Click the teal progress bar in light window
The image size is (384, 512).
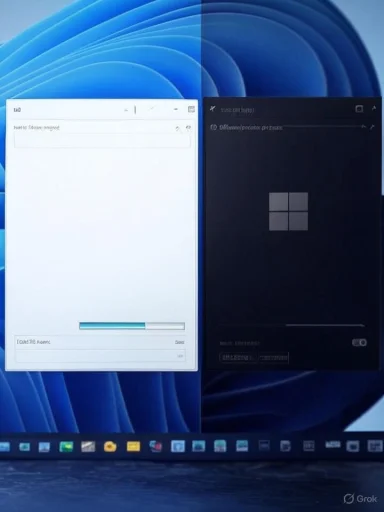[x=132, y=326]
